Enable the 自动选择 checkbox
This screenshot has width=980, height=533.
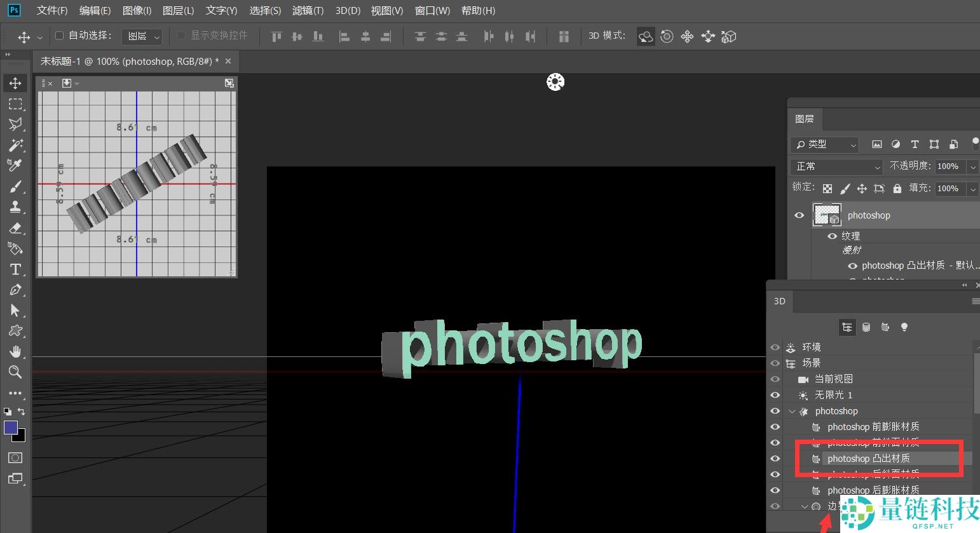60,36
